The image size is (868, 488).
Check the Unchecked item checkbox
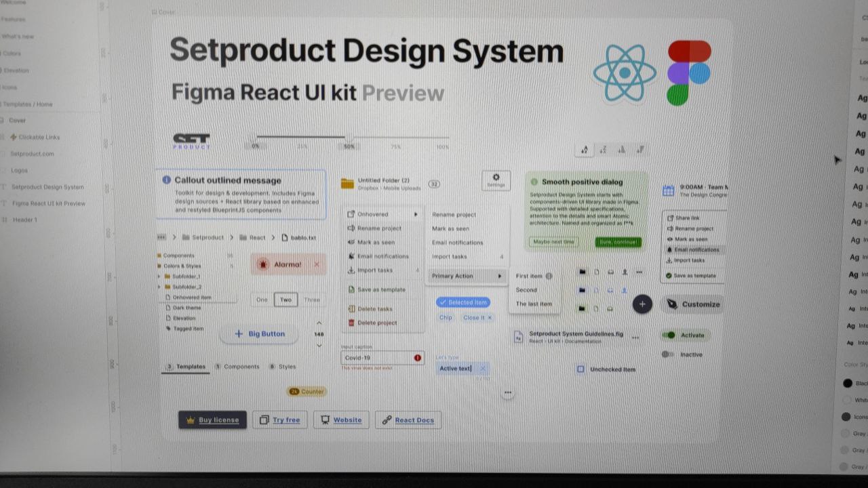[580, 369]
